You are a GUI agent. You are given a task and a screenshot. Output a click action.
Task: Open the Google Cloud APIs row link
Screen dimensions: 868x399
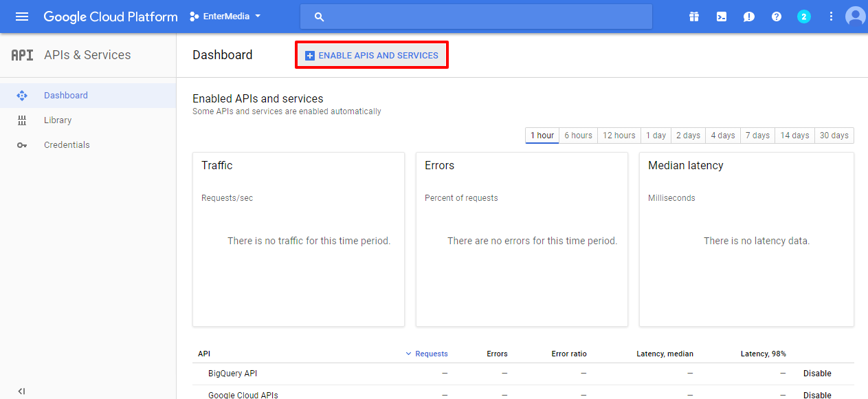[243, 395]
